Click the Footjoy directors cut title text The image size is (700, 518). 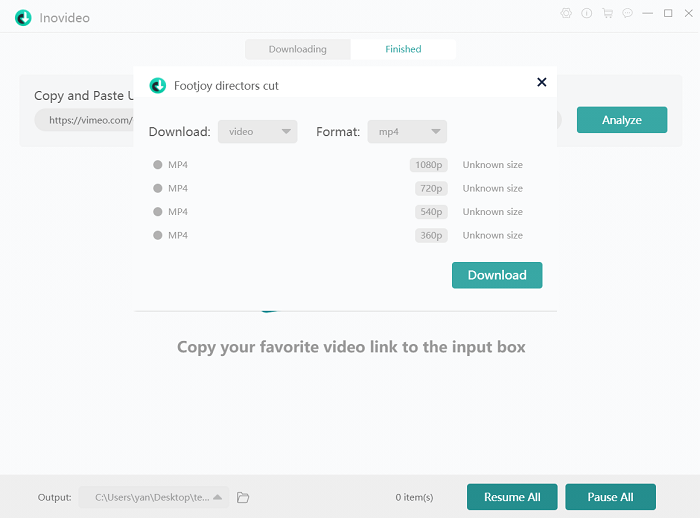tap(226, 86)
